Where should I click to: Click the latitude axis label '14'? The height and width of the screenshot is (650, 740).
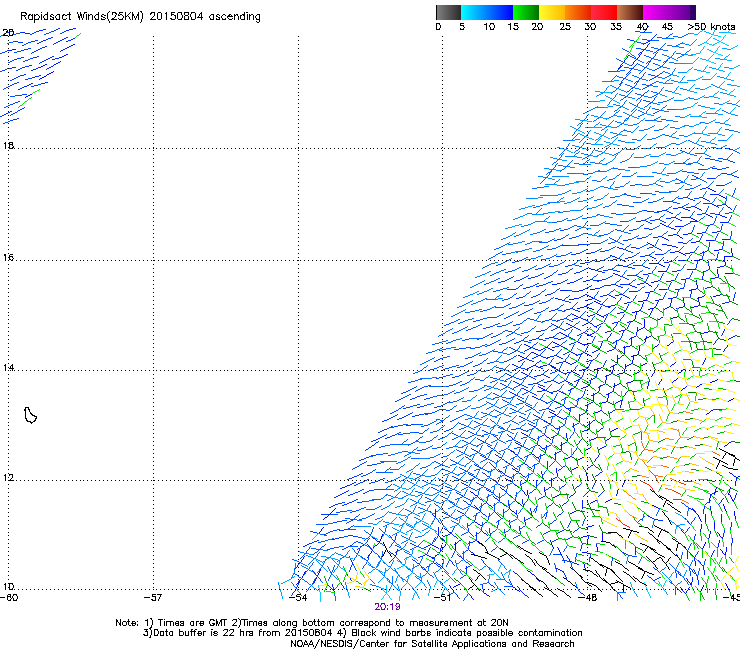8,367
